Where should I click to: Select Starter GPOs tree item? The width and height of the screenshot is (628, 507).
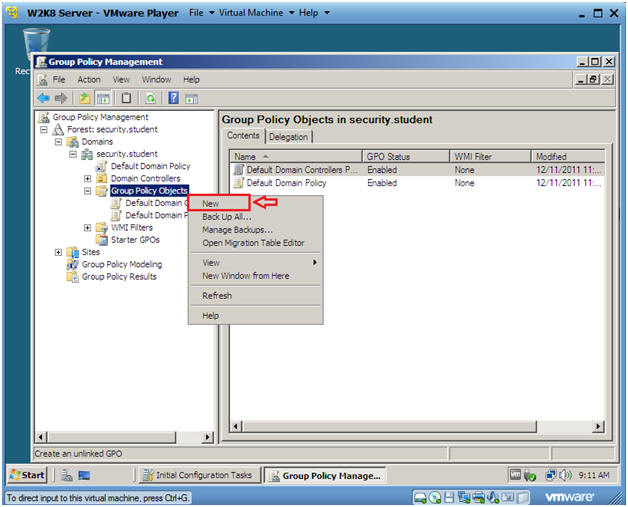135,240
